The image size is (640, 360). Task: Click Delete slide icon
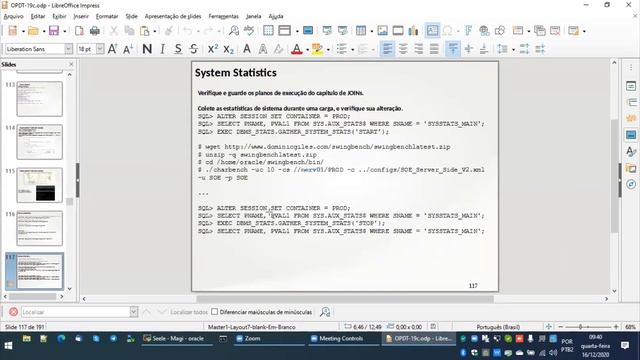coord(555,31)
